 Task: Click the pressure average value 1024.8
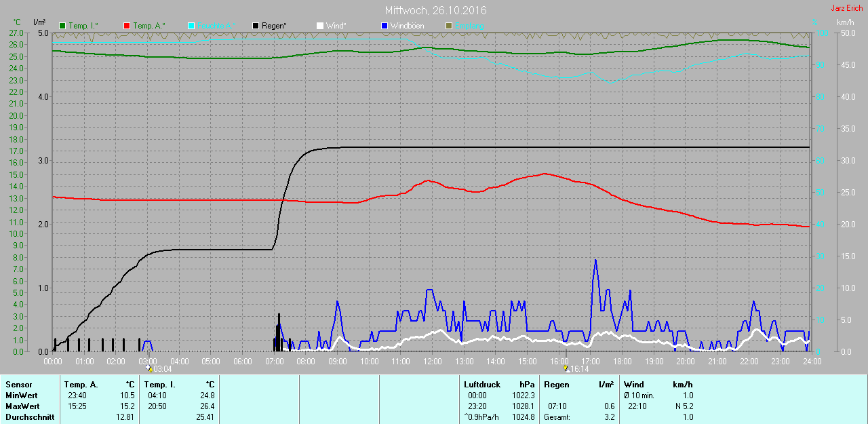[x=524, y=417]
